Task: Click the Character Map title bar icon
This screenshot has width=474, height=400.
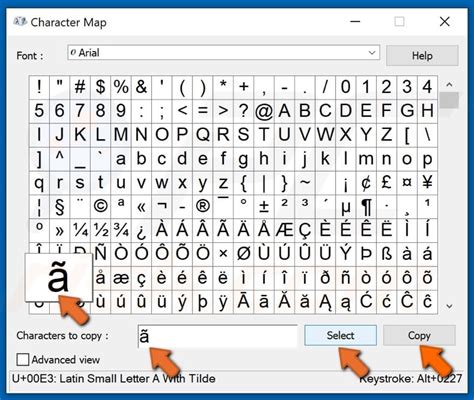Action: [x=20, y=22]
